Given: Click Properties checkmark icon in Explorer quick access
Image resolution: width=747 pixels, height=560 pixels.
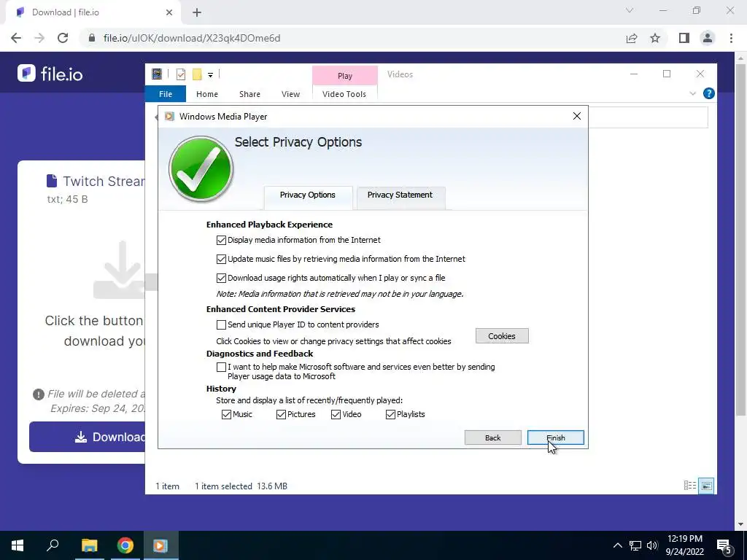Looking at the screenshot, I should click(x=181, y=74).
